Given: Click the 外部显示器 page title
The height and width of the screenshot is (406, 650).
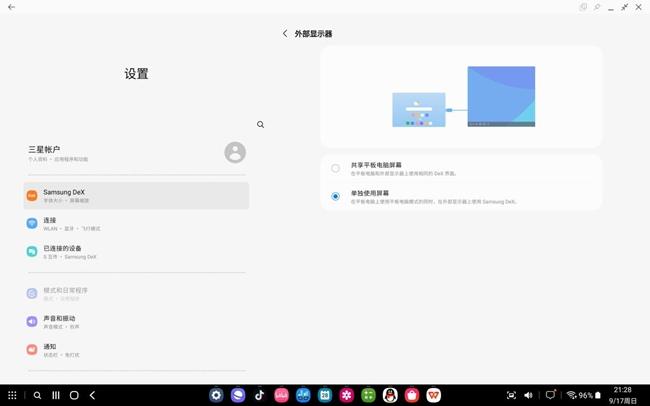Looking at the screenshot, I should click(x=313, y=34).
